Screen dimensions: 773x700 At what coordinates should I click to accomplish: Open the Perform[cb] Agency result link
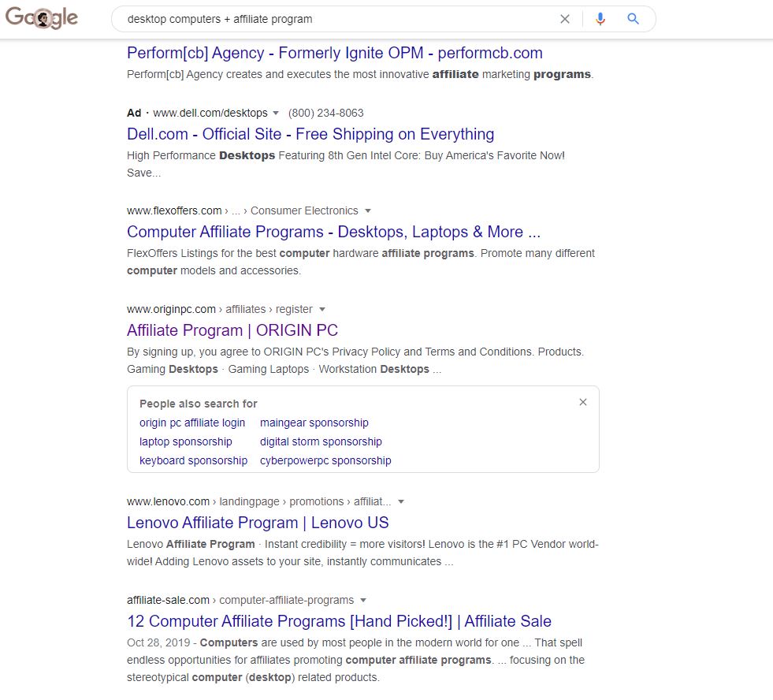pyautogui.click(x=335, y=53)
